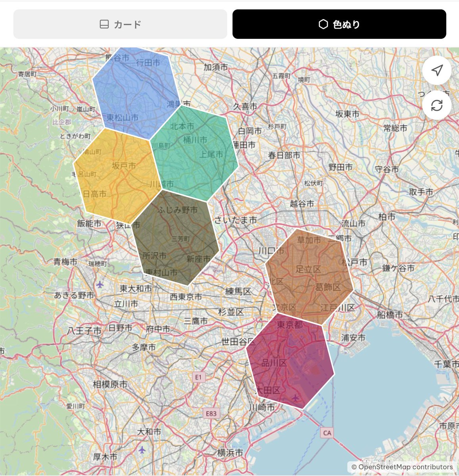Click the CA Aqua-Line route shield
This screenshot has width=459, height=476.
(x=327, y=433)
